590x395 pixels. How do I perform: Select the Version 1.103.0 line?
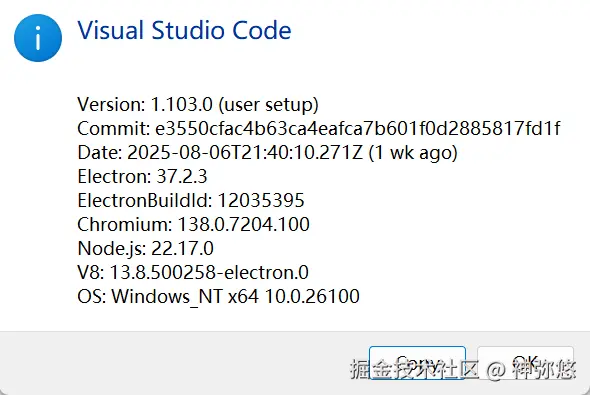coord(198,104)
